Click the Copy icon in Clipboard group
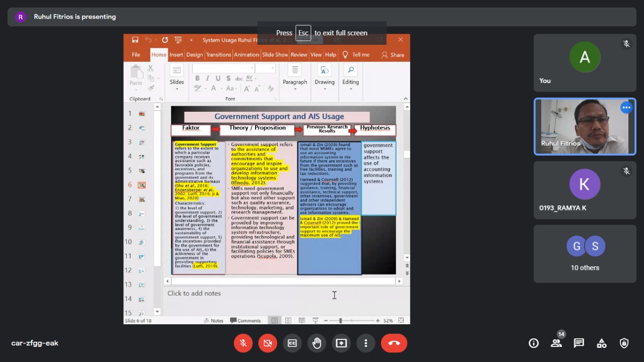 [x=150, y=78]
